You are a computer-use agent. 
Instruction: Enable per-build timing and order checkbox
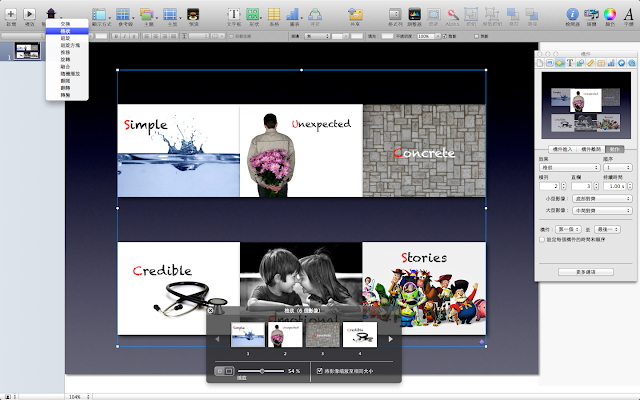tap(542, 240)
